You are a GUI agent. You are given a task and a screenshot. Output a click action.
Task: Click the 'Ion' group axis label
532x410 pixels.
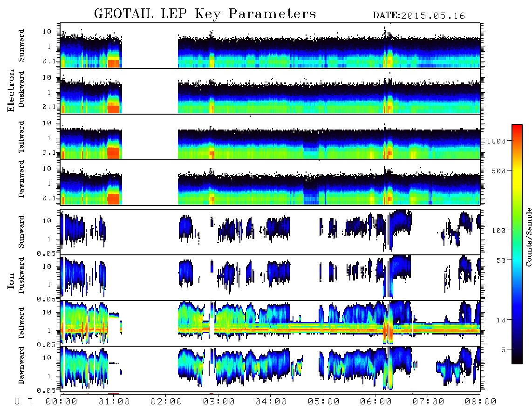click(x=11, y=281)
